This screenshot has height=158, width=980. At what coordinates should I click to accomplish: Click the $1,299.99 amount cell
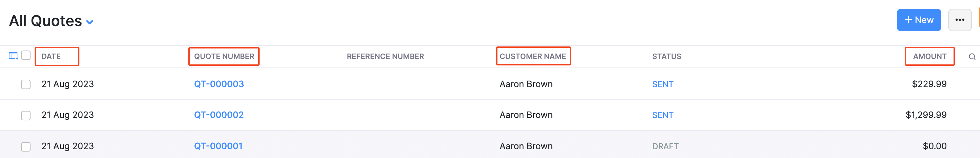926,115
